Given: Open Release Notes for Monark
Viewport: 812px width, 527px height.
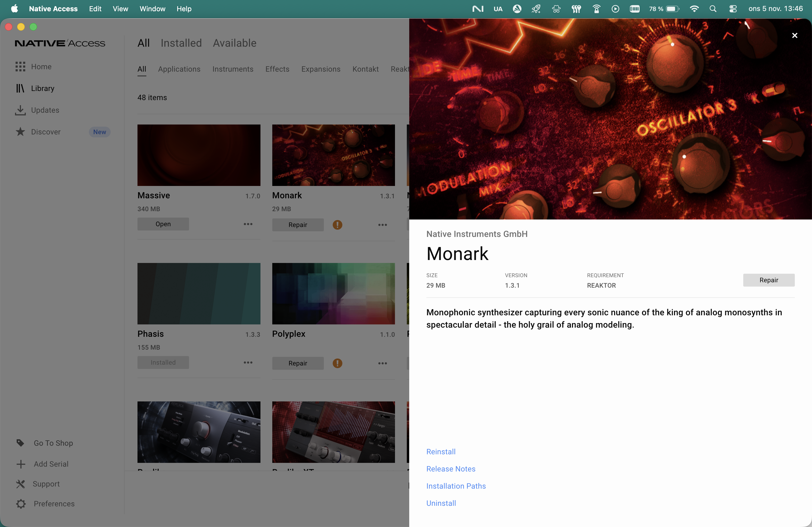Looking at the screenshot, I should coord(451,469).
